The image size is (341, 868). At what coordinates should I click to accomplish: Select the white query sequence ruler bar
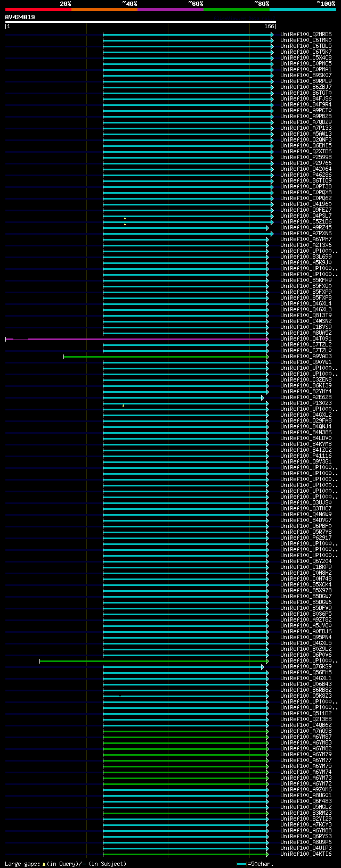pos(140,22)
